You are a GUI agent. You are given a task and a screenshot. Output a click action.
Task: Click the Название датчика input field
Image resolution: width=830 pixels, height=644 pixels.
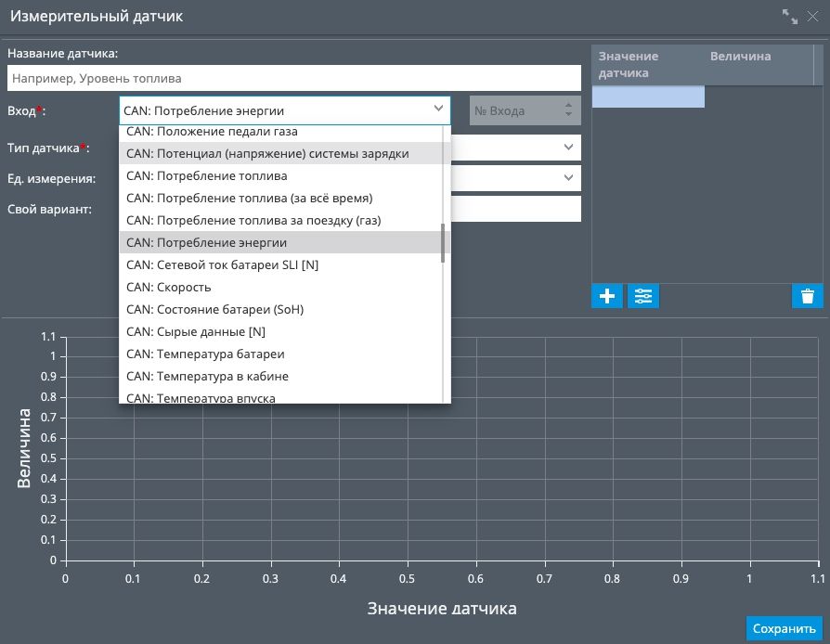coord(293,78)
